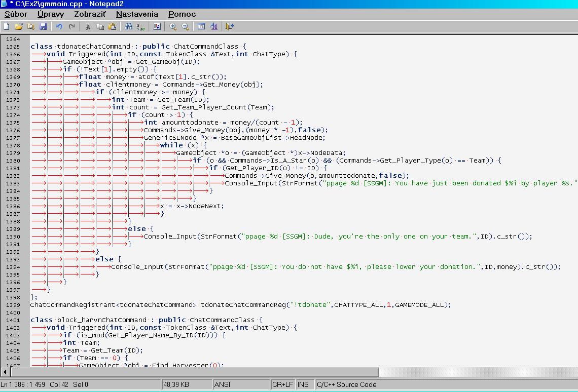The image size is (578, 392).
Task: Open the Súbor menu
Action: 16,14
